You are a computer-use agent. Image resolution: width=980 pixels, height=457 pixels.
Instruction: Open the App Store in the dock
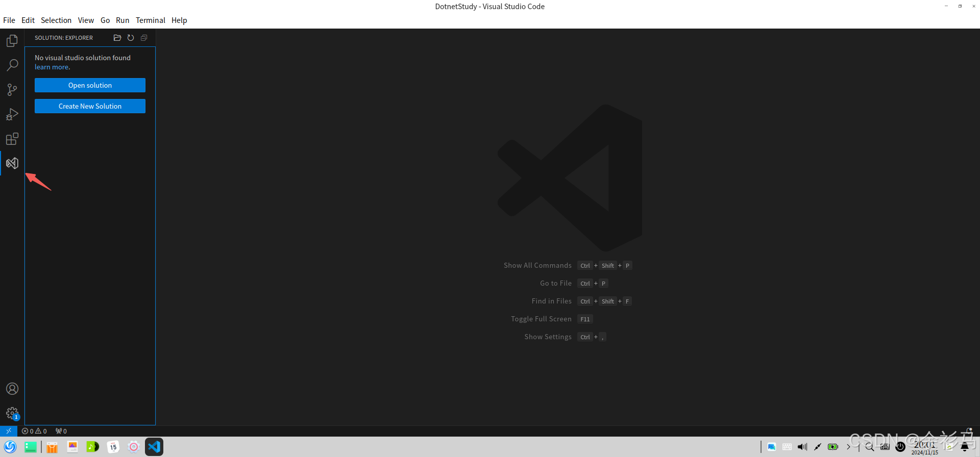(x=52, y=447)
